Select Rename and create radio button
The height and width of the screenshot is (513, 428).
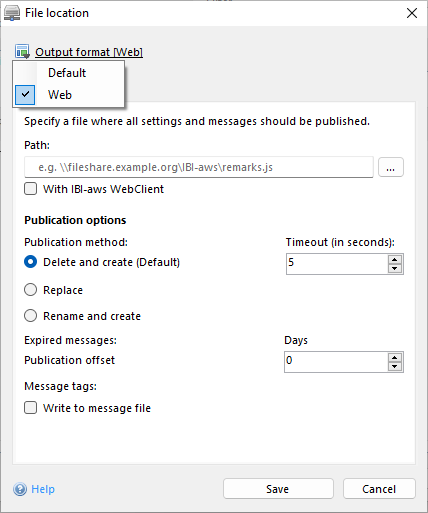[31, 316]
